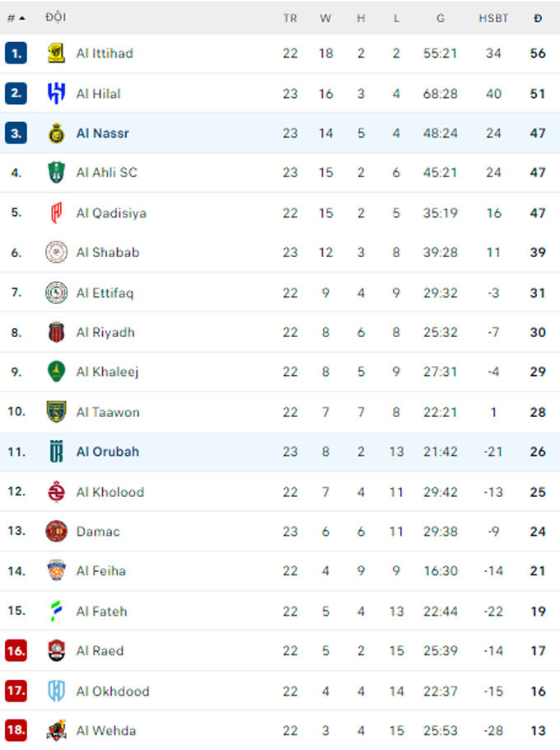Select the Al Taawon club crest
Viewport: 560px width, 750px height.
point(56,412)
